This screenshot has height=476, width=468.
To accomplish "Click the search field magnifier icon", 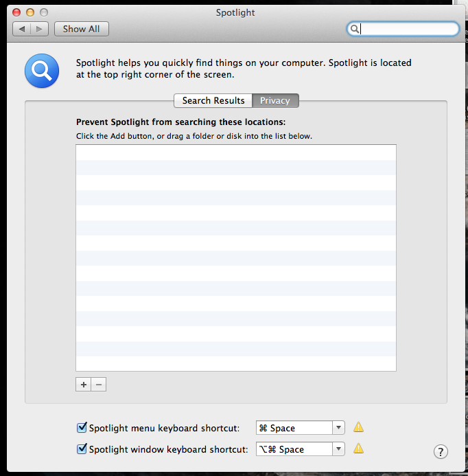I will coord(354,29).
